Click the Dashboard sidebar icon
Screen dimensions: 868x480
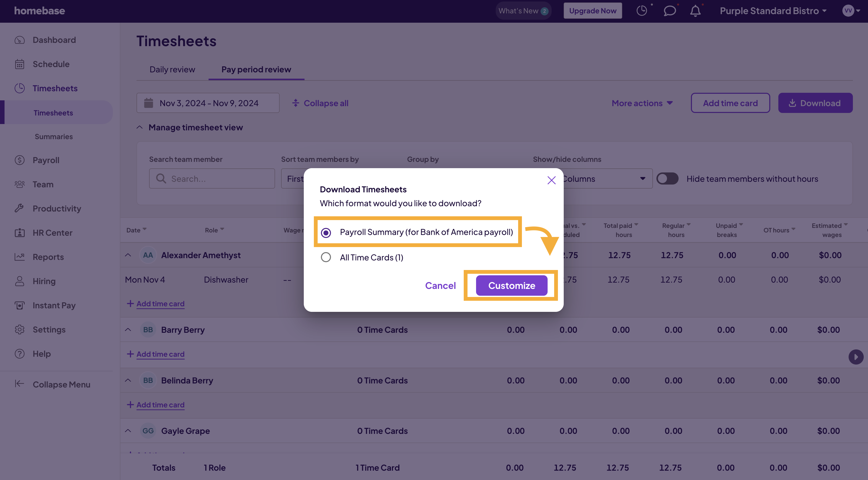coord(20,40)
